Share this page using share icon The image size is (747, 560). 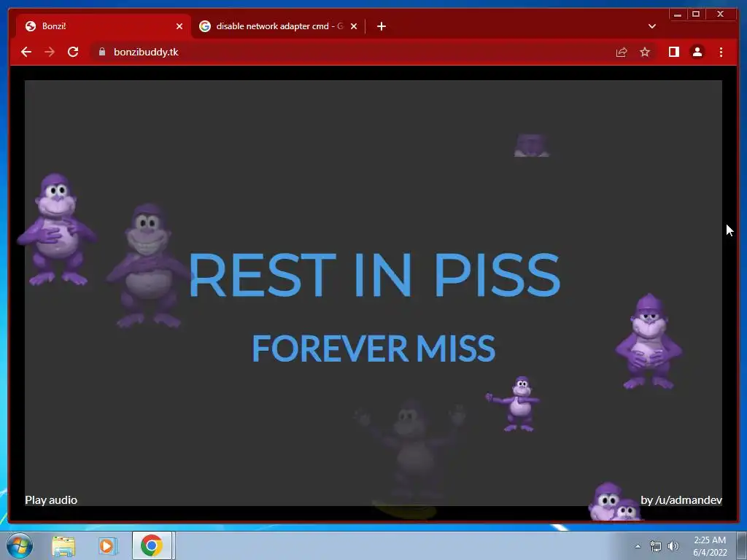click(x=622, y=52)
